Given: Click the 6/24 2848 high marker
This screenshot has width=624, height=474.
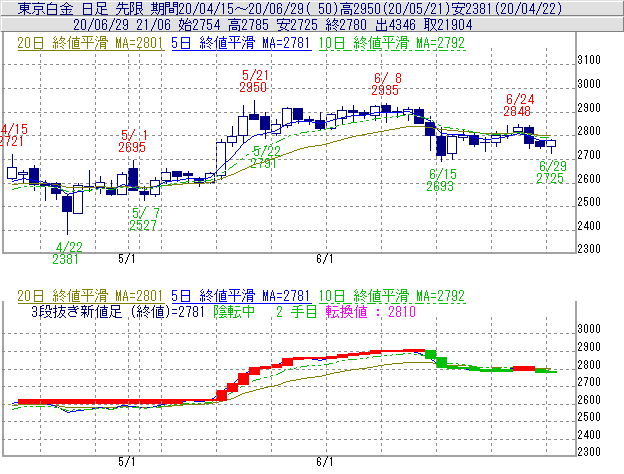Looking at the screenshot, I should click(519, 105).
